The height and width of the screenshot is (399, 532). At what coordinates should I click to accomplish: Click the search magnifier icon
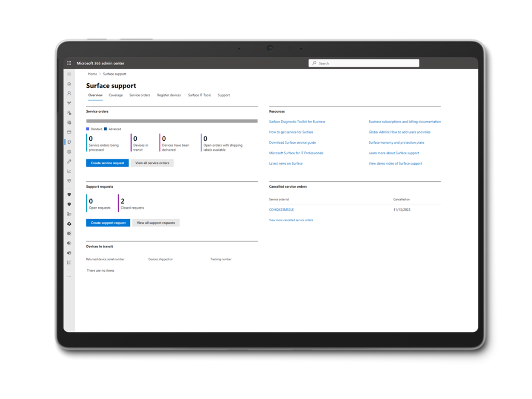pyautogui.click(x=314, y=63)
